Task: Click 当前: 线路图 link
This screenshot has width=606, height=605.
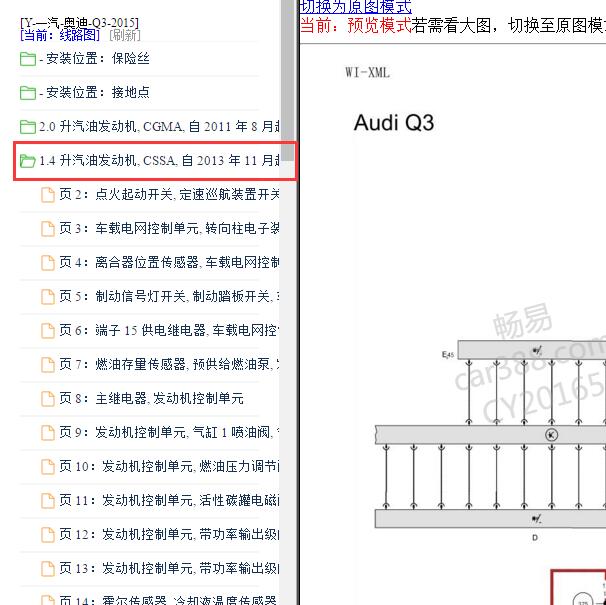Action: pyautogui.click(x=60, y=36)
